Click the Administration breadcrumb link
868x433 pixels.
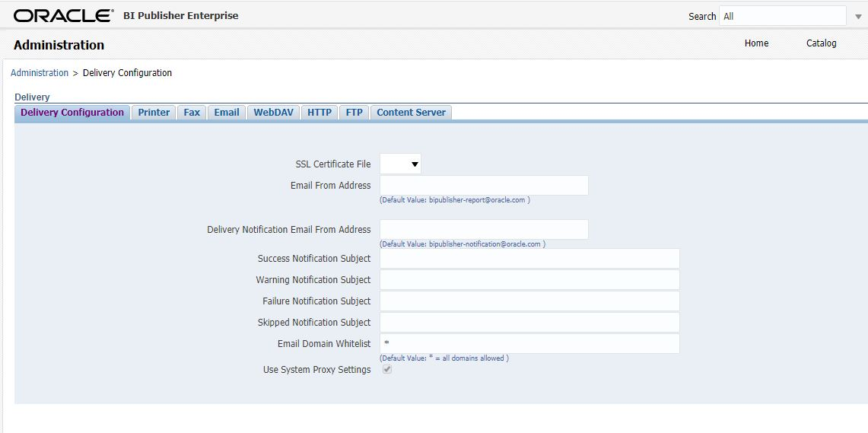point(40,72)
